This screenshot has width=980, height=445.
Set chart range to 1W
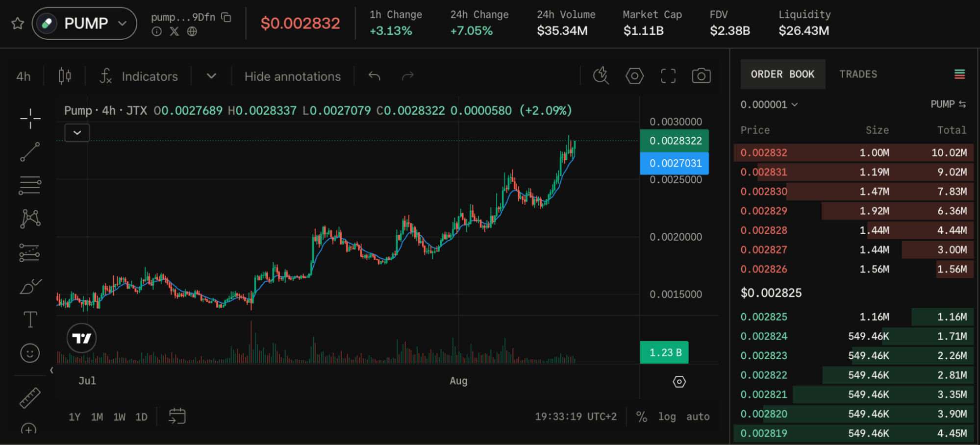click(119, 417)
